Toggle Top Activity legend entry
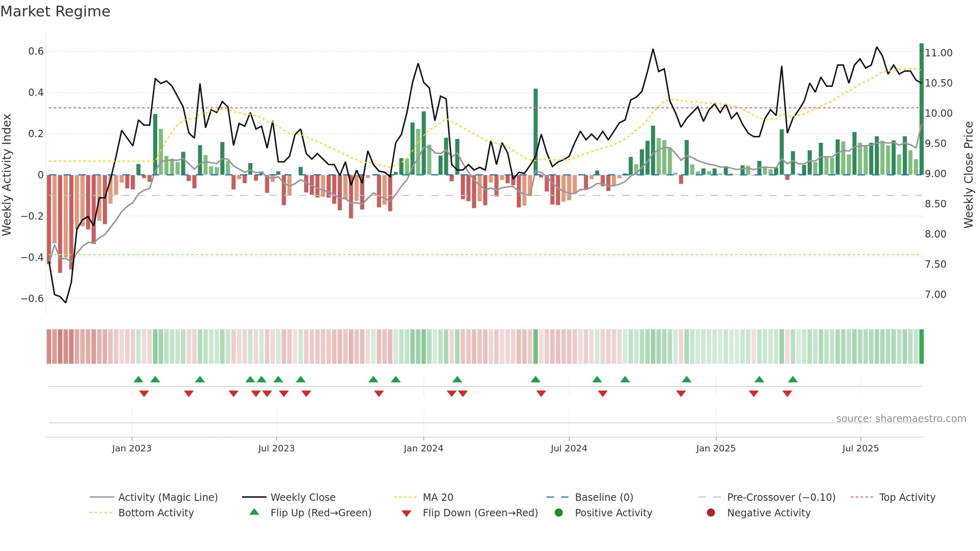980x551 pixels. pyautogui.click(x=893, y=497)
